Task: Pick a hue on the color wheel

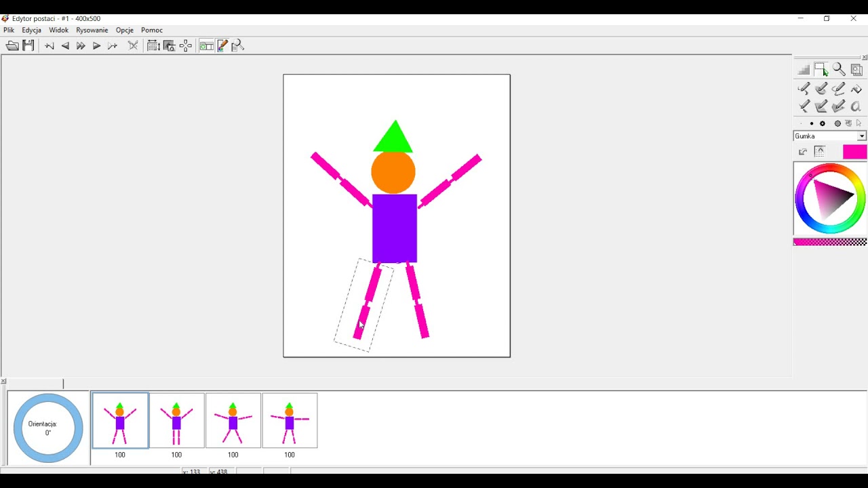Action: [830, 199]
